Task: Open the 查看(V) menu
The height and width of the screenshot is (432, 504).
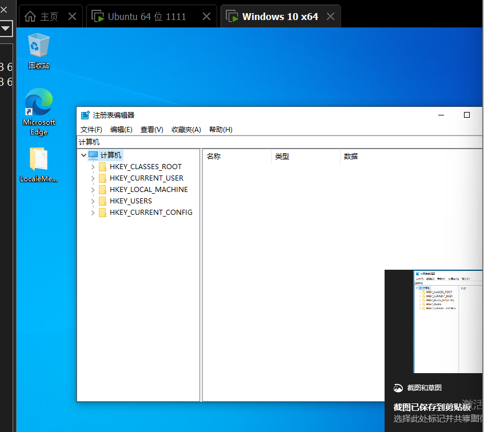Action: coord(152,130)
